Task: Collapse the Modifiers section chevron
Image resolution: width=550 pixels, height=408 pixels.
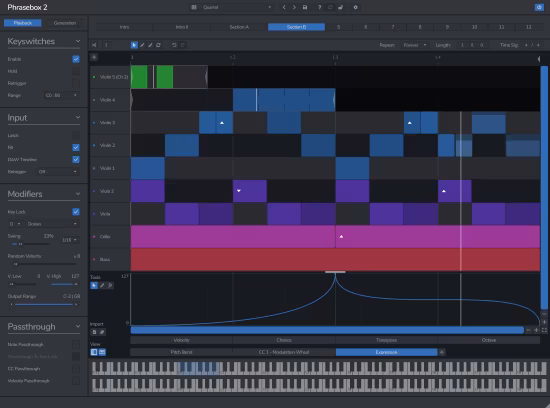Action: point(78,194)
